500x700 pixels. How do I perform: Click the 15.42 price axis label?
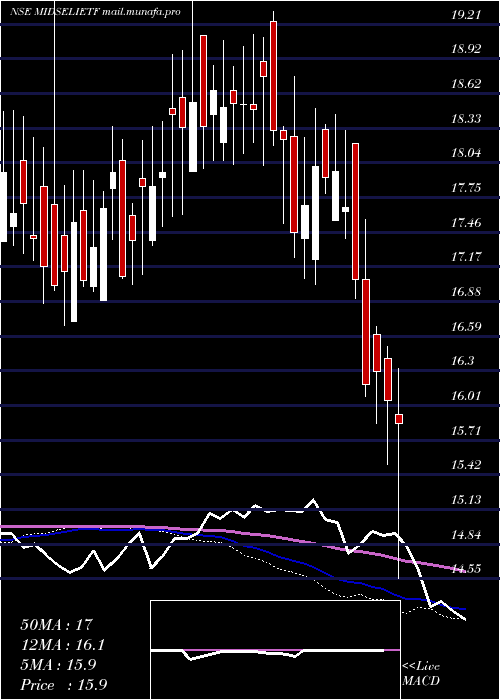[x=466, y=465]
